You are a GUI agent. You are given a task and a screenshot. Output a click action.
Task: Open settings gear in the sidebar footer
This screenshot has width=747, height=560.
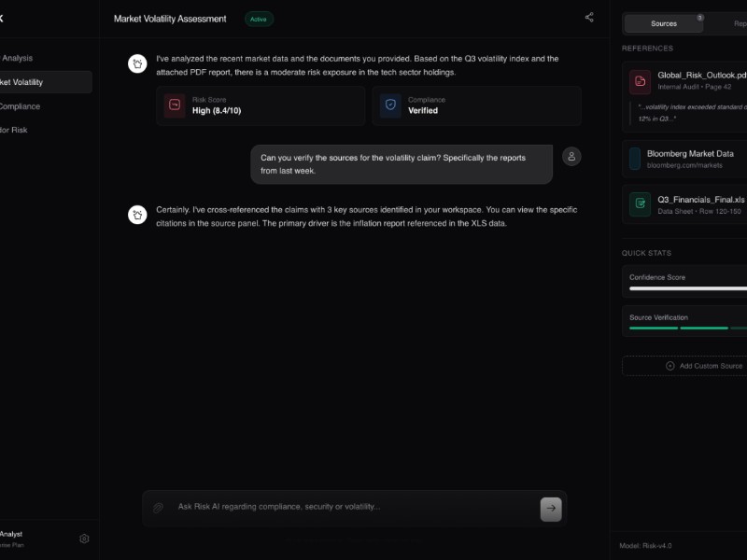[84, 539]
